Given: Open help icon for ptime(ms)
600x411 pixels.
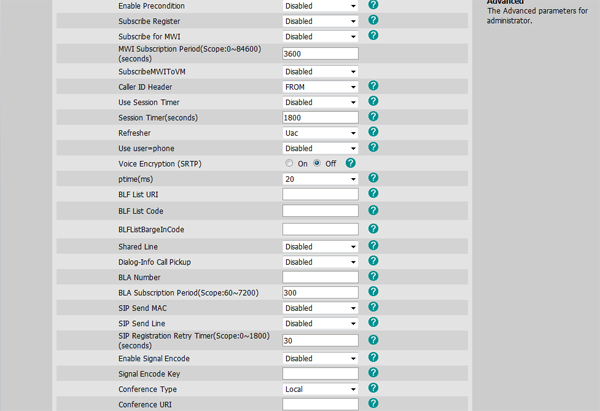Looking at the screenshot, I should pyautogui.click(x=373, y=178).
